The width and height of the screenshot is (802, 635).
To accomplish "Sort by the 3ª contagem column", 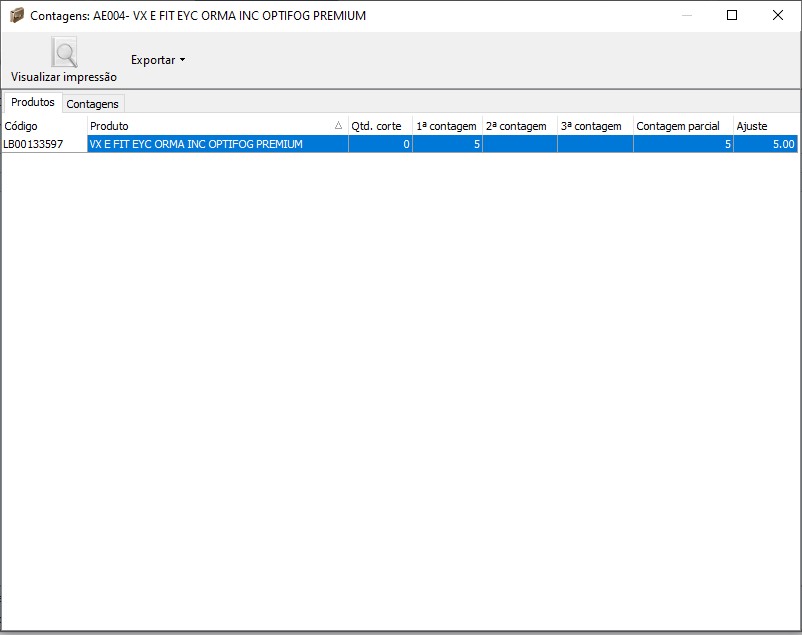I will click(x=595, y=126).
